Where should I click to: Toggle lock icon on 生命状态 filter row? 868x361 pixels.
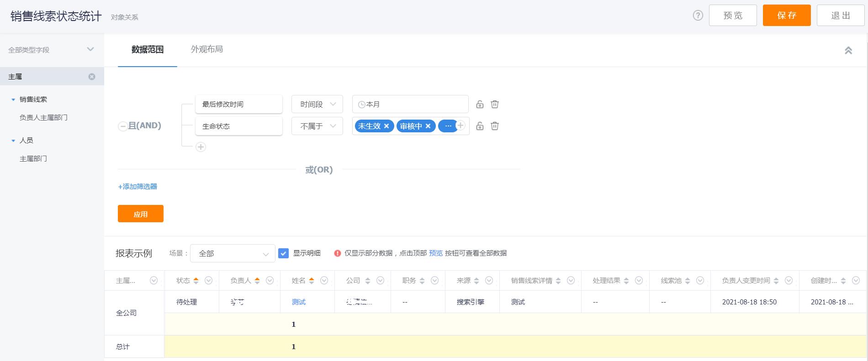[x=480, y=126]
